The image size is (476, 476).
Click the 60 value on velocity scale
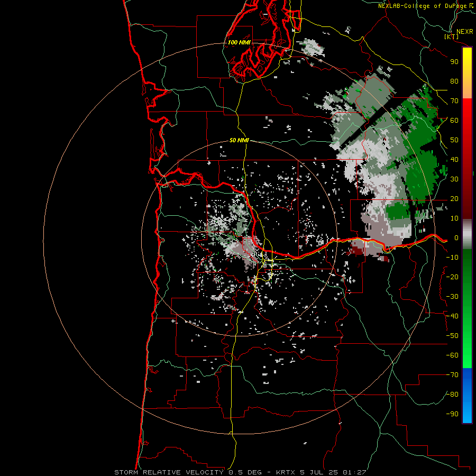point(454,121)
